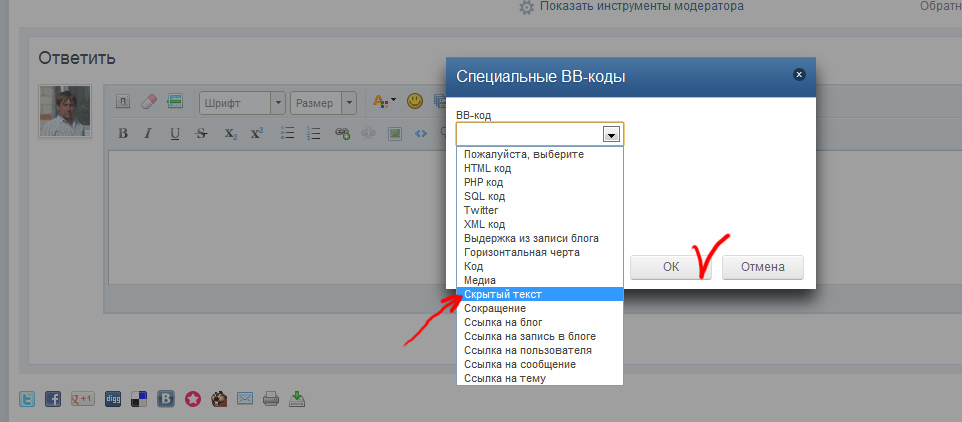Share via the Twitter icon

28,399
